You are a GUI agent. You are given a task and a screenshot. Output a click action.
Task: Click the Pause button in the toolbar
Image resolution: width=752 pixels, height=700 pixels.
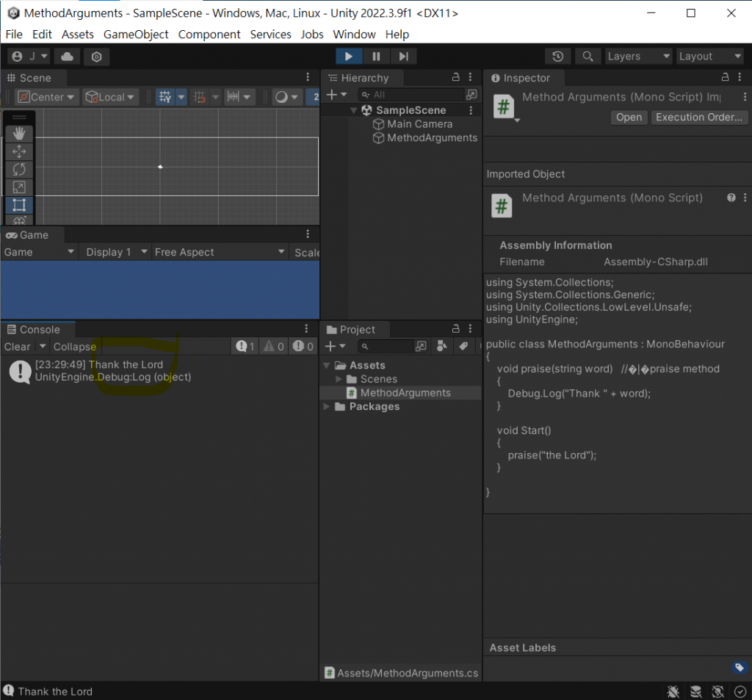point(376,56)
